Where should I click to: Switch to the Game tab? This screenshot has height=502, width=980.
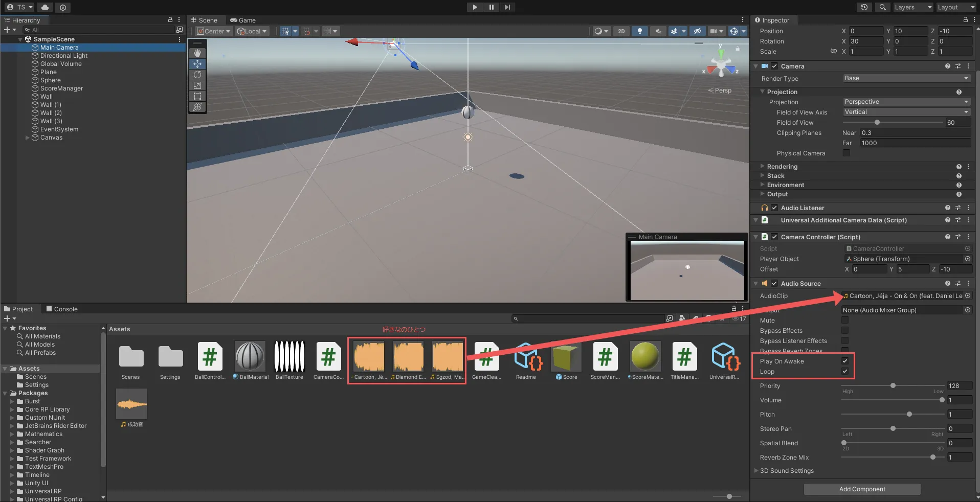pos(243,20)
